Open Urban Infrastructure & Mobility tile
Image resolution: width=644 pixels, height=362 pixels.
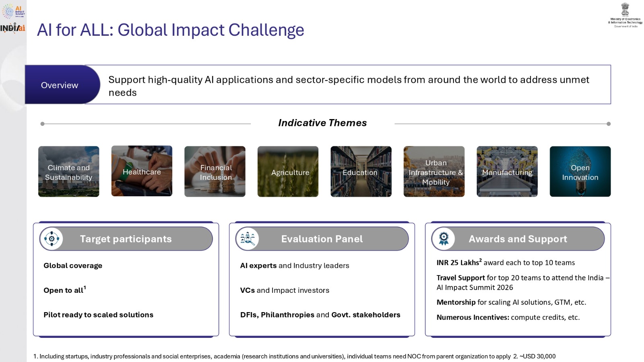[x=434, y=171]
